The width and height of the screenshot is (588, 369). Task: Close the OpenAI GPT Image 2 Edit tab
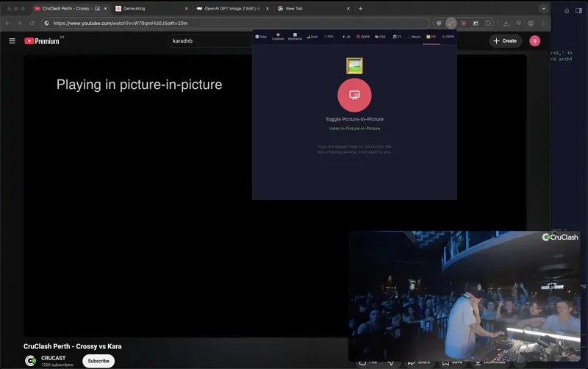(x=268, y=9)
